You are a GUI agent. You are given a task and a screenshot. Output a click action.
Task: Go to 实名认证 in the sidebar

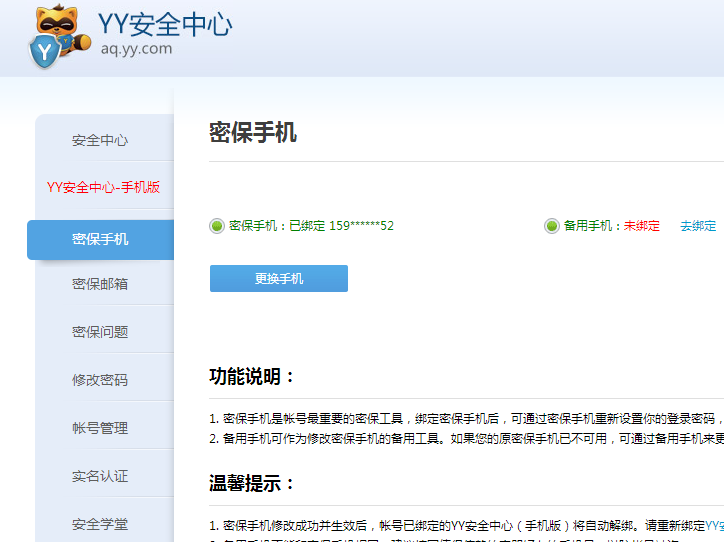tap(100, 476)
